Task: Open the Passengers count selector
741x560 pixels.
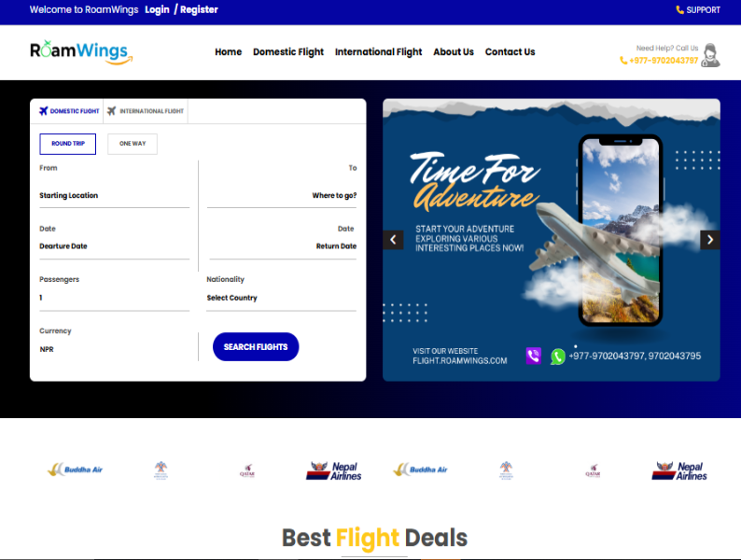Action: click(x=115, y=298)
